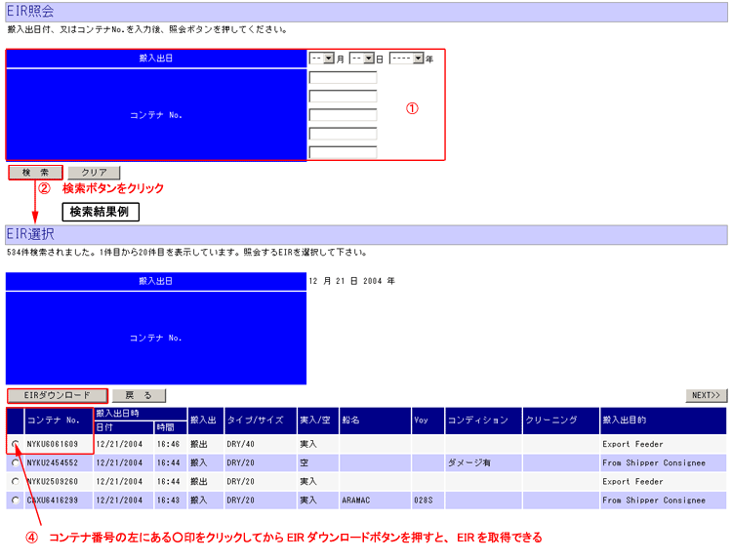Expand the year dropdown before 年
This screenshot has height=560, width=732.
(x=406, y=59)
